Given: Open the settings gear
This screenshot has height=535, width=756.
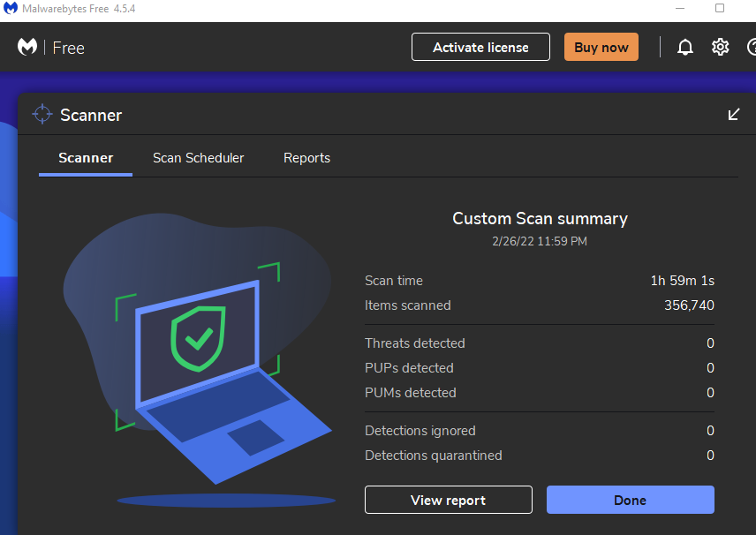Looking at the screenshot, I should click(721, 48).
